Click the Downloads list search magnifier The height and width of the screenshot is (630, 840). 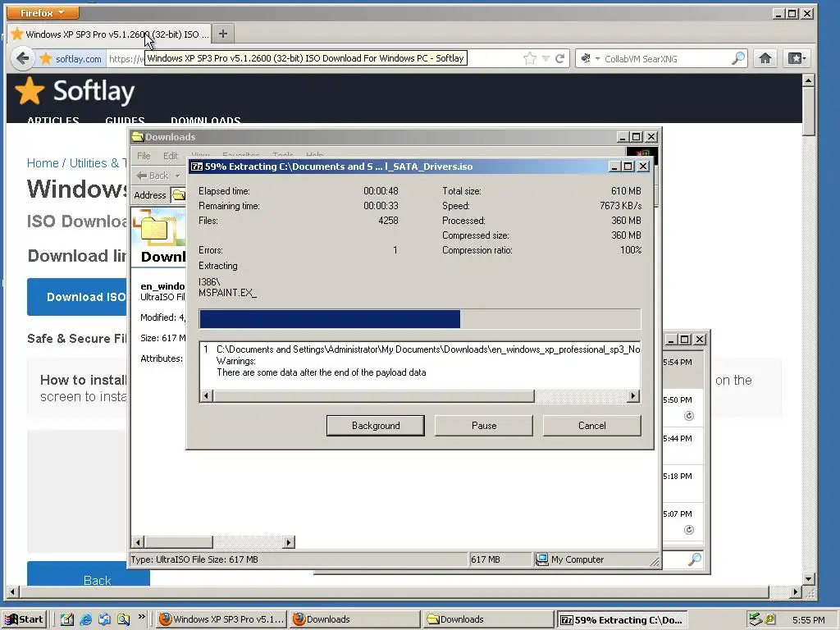click(x=694, y=559)
